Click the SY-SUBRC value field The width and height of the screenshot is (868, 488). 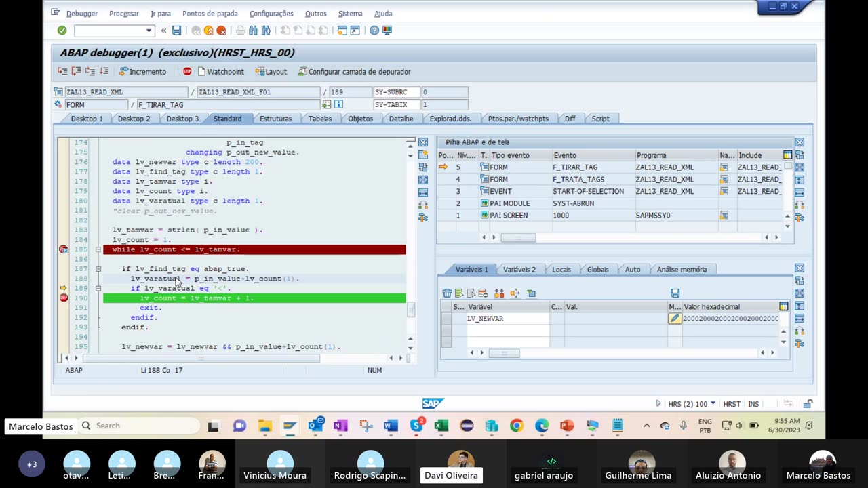pyautogui.click(x=444, y=92)
